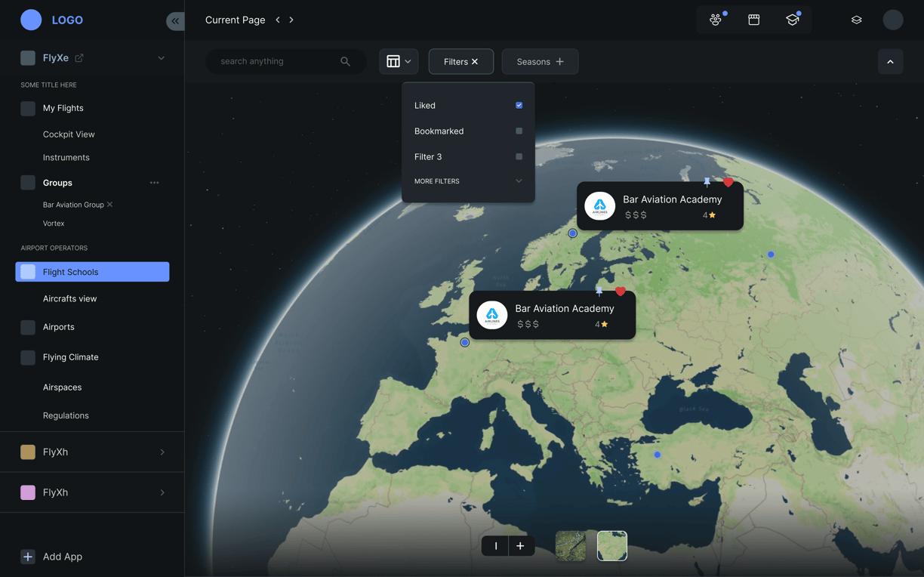Open the table layout view dropdown
Viewport: 924px width, 577px height.
(x=399, y=61)
